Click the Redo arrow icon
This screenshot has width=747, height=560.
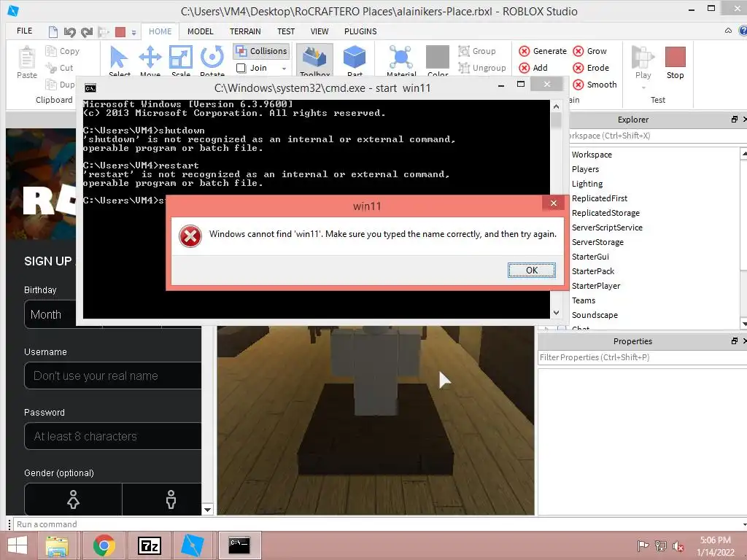click(87, 32)
